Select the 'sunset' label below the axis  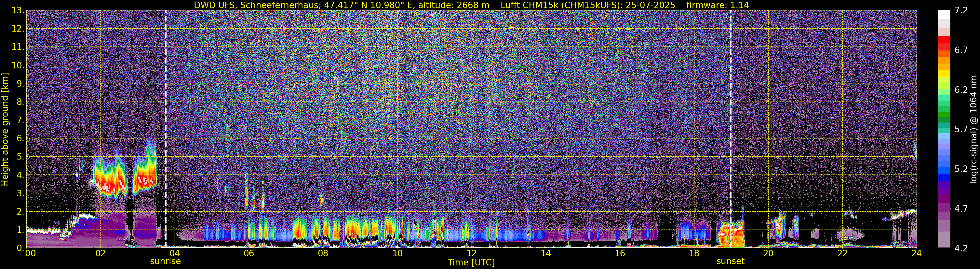point(731,262)
